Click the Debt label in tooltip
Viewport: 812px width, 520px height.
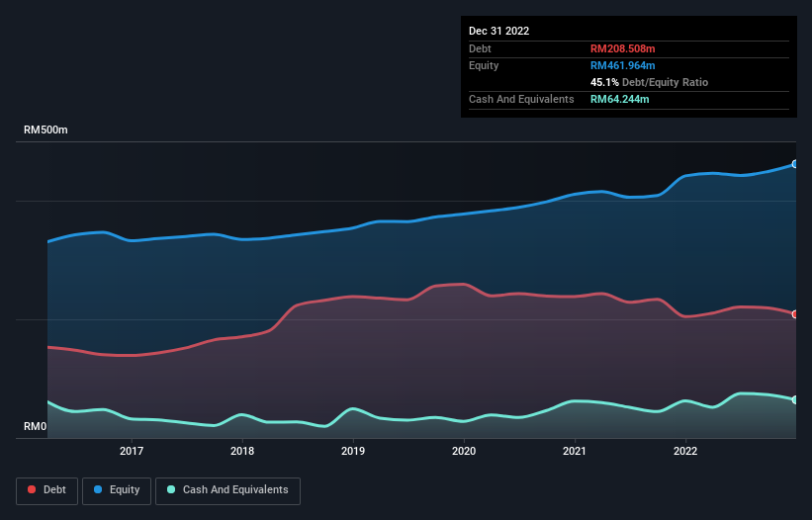click(x=480, y=48)
